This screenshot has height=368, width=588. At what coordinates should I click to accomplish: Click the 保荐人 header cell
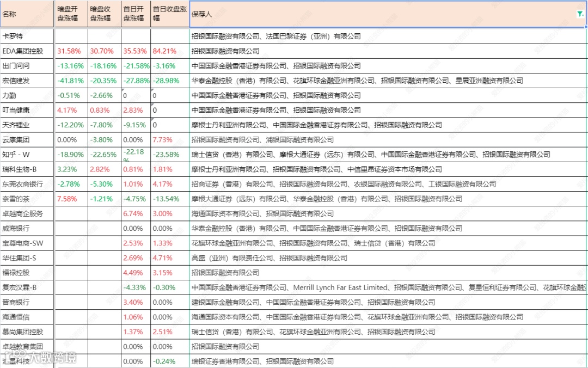(388, 14)
